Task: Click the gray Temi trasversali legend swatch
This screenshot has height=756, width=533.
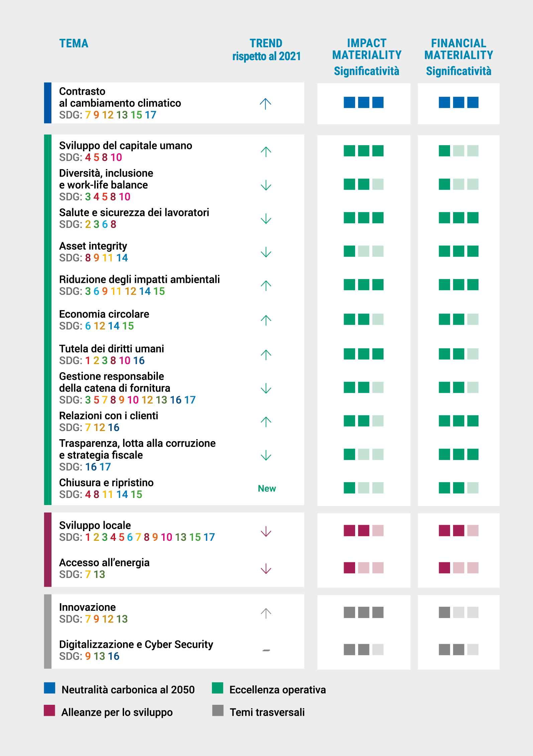Action: (218, 710)
